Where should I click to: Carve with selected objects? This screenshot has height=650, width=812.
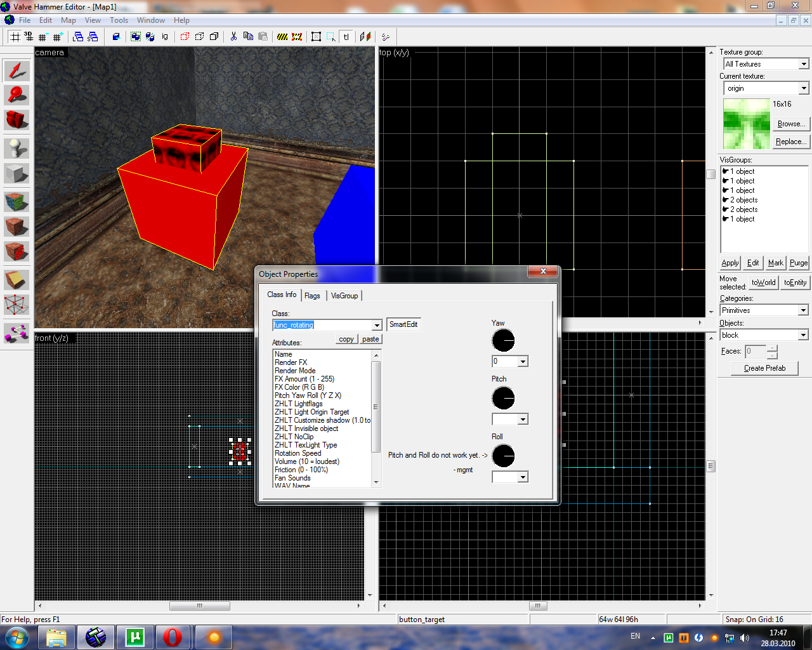tap(116, 37)
